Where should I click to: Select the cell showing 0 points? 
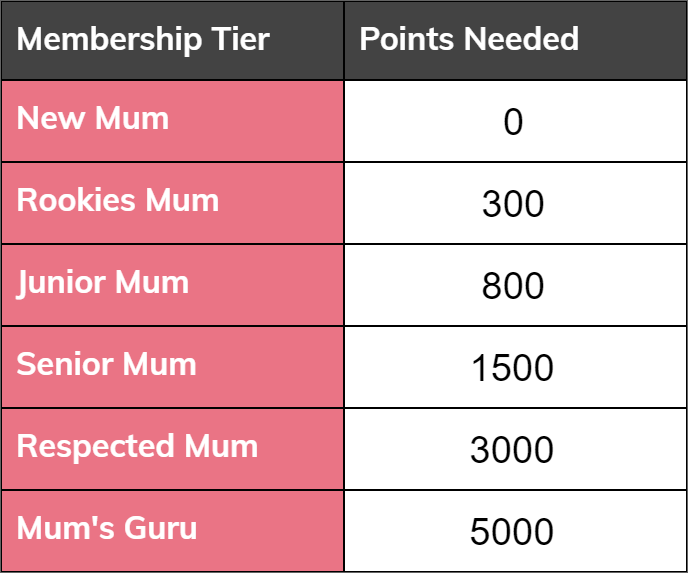(x=516, y=121)
